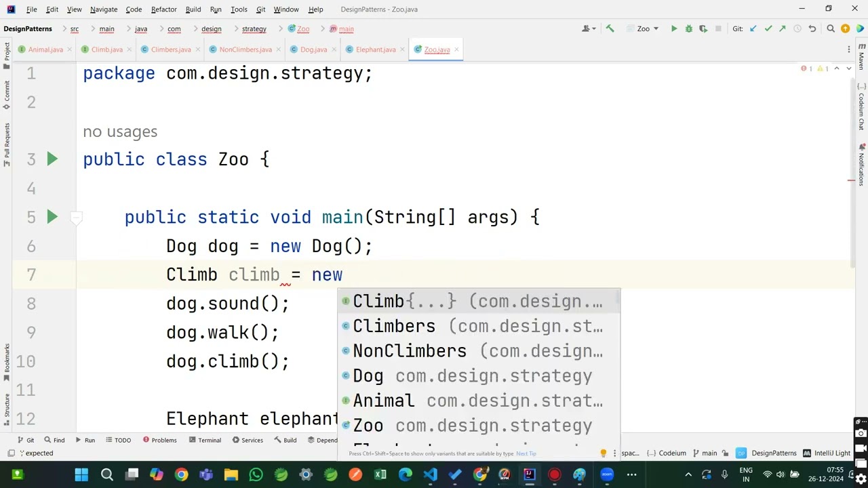Go to previous highlighted error arrow
Screen dimensions: 868x488
837,68
